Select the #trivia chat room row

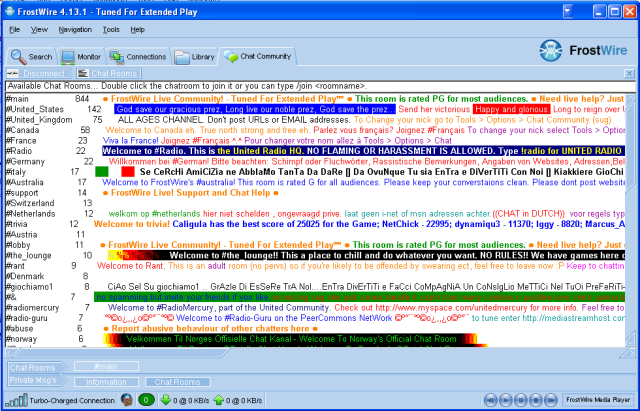[x=315, y=224]
